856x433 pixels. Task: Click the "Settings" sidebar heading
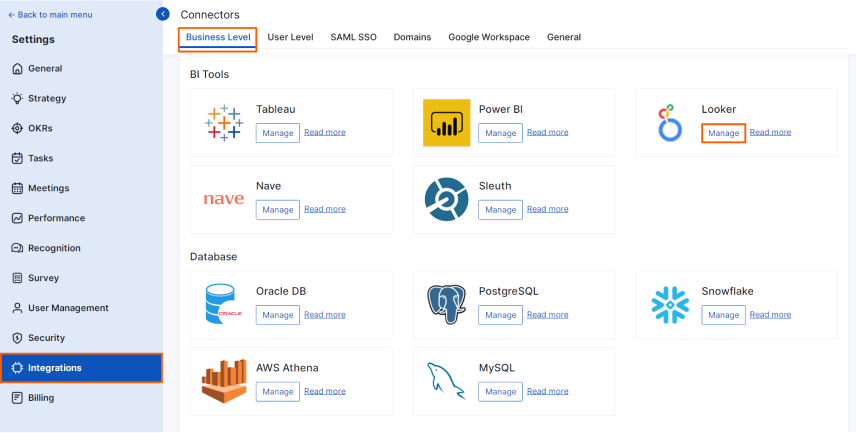(33, 39)
